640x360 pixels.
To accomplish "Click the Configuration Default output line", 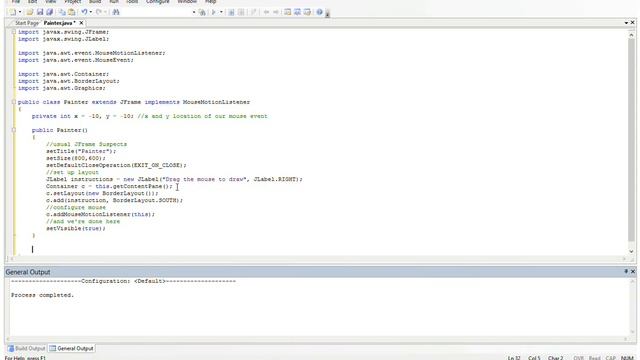I will click(123, 281).
